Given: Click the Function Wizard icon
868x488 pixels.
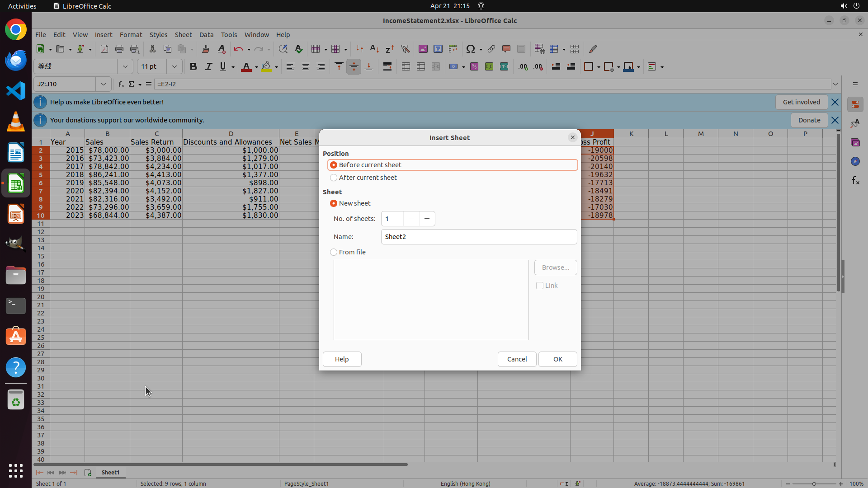Looking at the screenshot, I should pos(121,84).
